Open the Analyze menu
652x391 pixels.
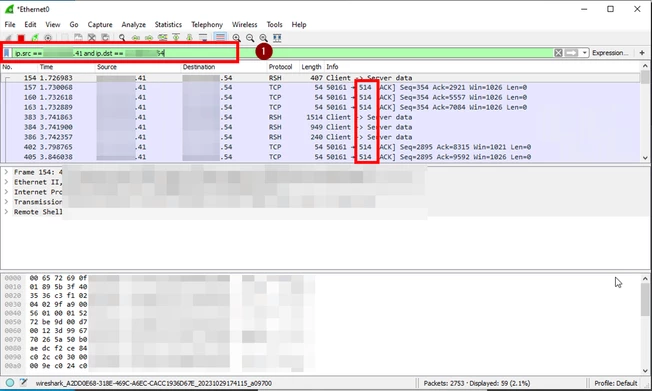133,25
